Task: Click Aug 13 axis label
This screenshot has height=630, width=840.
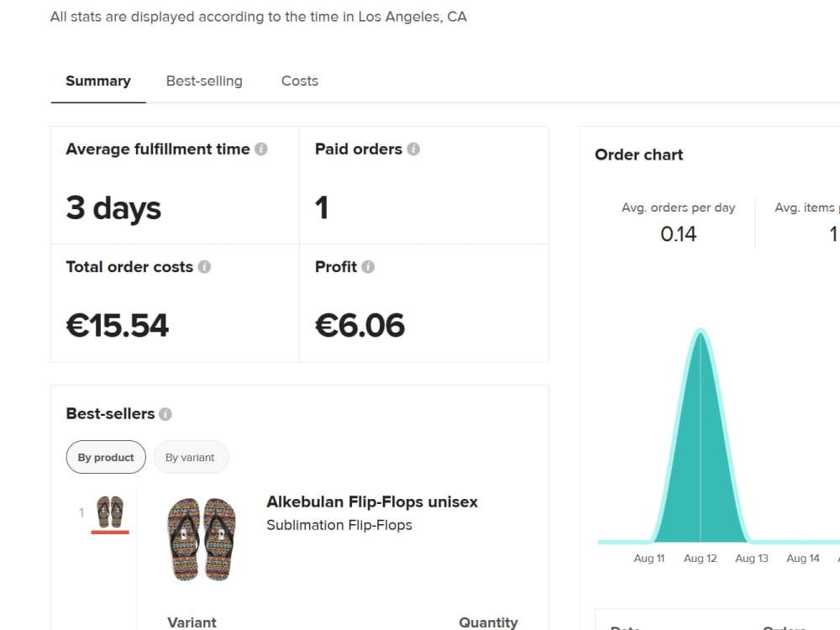Action: (751, 559)
